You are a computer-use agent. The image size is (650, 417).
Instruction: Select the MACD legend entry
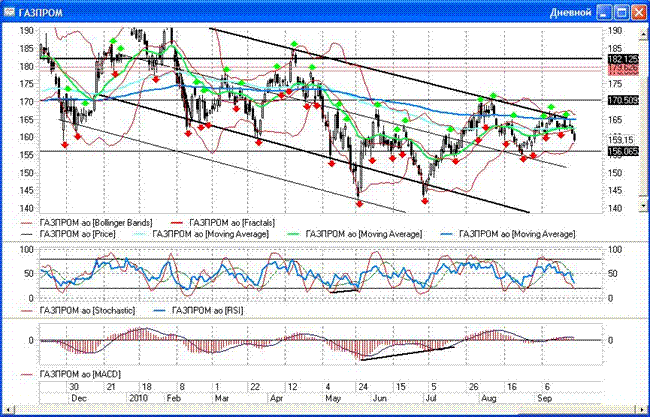coord(71,374)
